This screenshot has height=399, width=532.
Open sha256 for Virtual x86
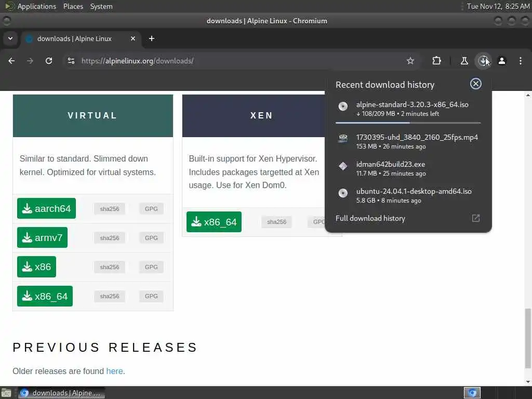[110, 267]
